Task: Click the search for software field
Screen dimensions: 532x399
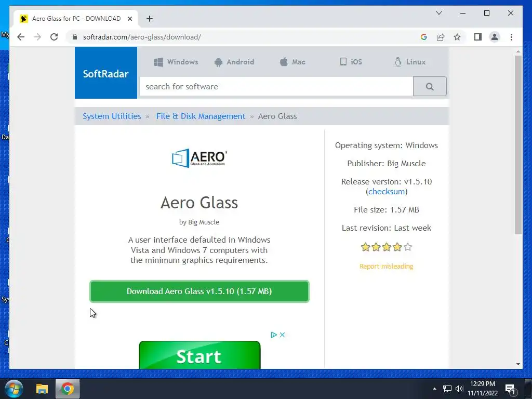Action: coord(276,87)
